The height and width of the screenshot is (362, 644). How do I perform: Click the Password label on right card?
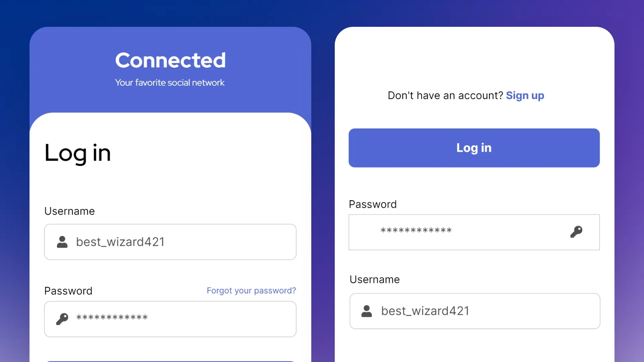point(373,204)
